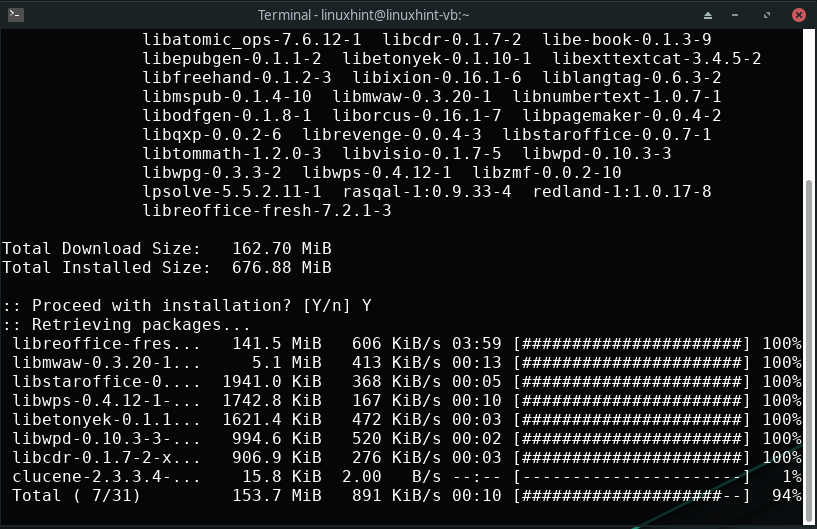Click the 'Total ( 7/31)' label
The width and height of the screenshot is (817, 529).
coord(76,496)
